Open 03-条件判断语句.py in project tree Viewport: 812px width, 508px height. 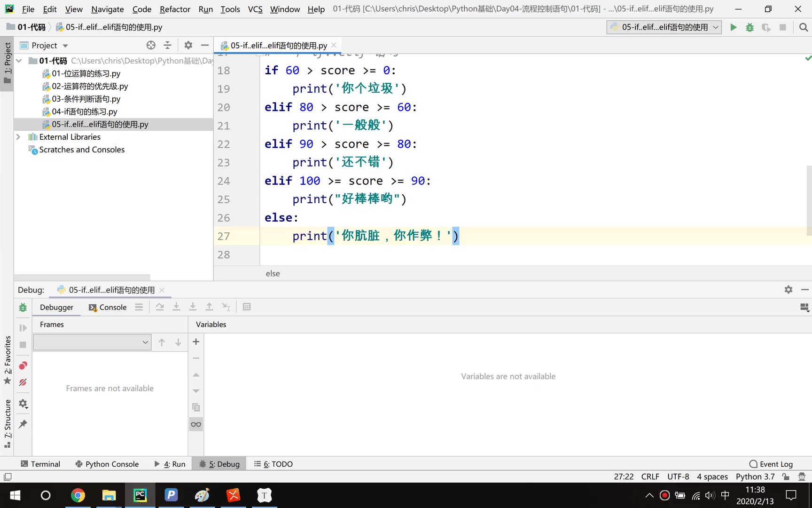point(86,99)
